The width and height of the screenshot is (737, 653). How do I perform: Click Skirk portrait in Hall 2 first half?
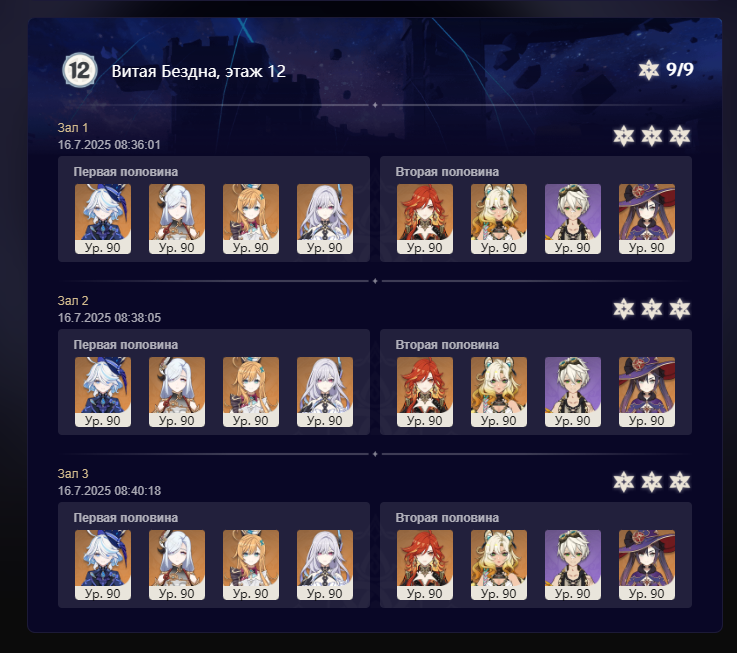pos(325,392)
